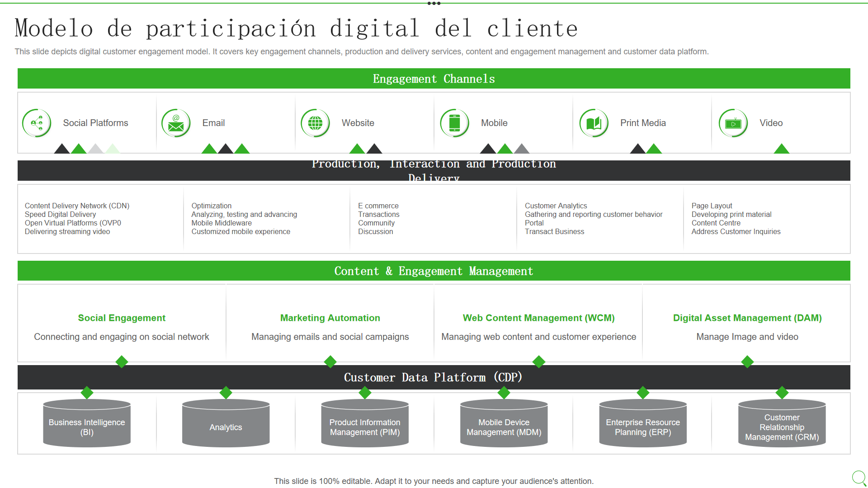Click the magnifier icon at the bottom-right corner
Viewport: 868px width, 488px height.
pos(859,478)
